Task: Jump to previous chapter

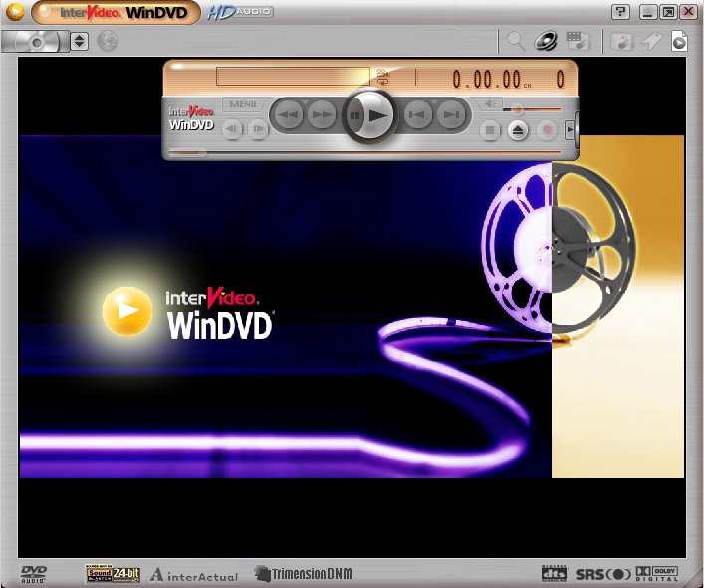Action: tap(417, 114)
